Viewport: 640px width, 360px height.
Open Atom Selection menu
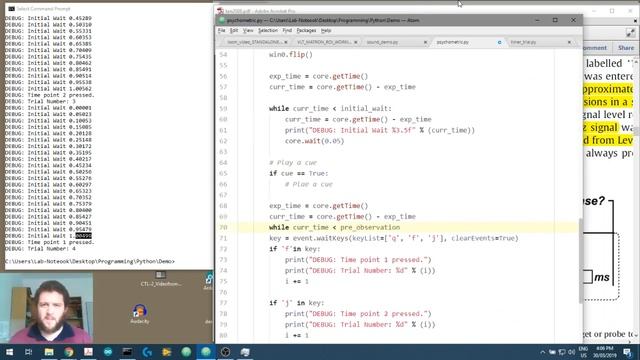click(268, 31)
